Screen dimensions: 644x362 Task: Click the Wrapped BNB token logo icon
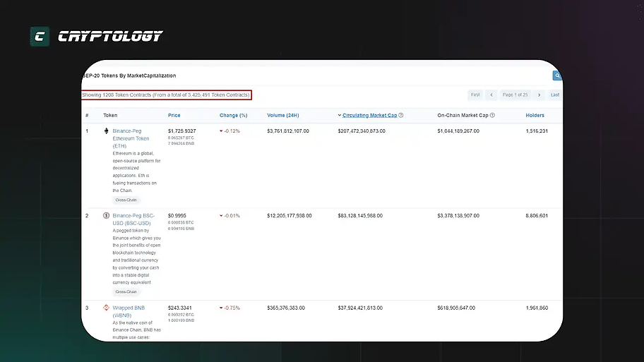click(107, 308)
